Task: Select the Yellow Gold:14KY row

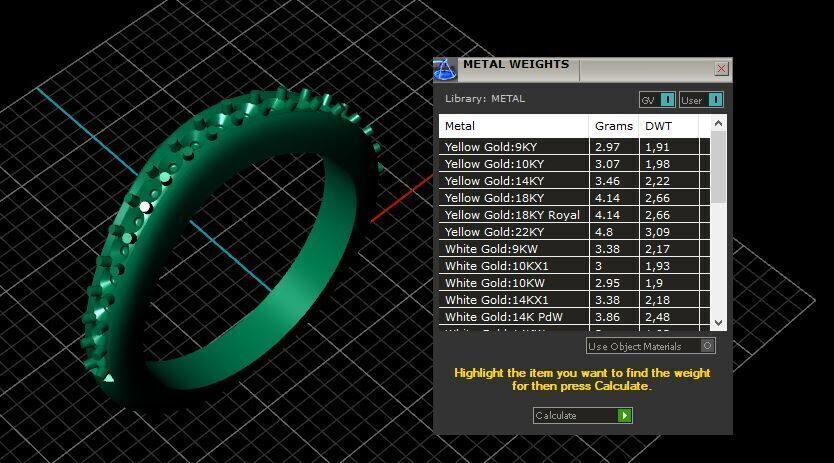Action: click(574, 181)
